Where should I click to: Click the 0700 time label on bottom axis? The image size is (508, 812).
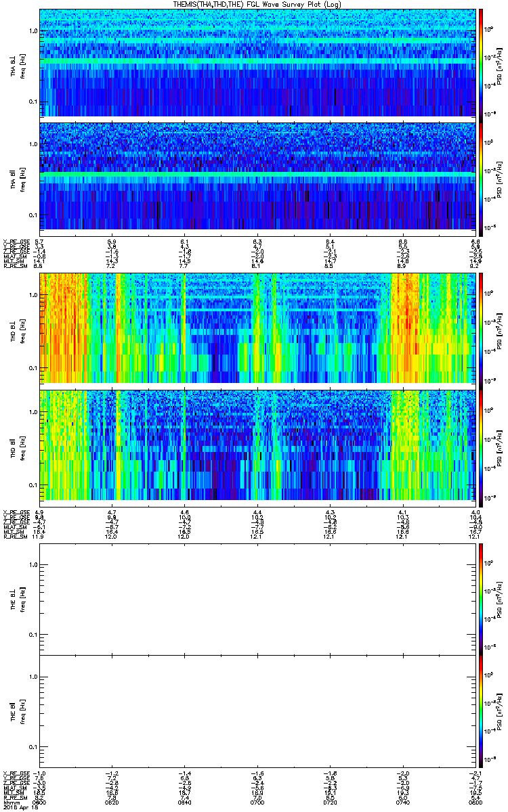[257, 802]
